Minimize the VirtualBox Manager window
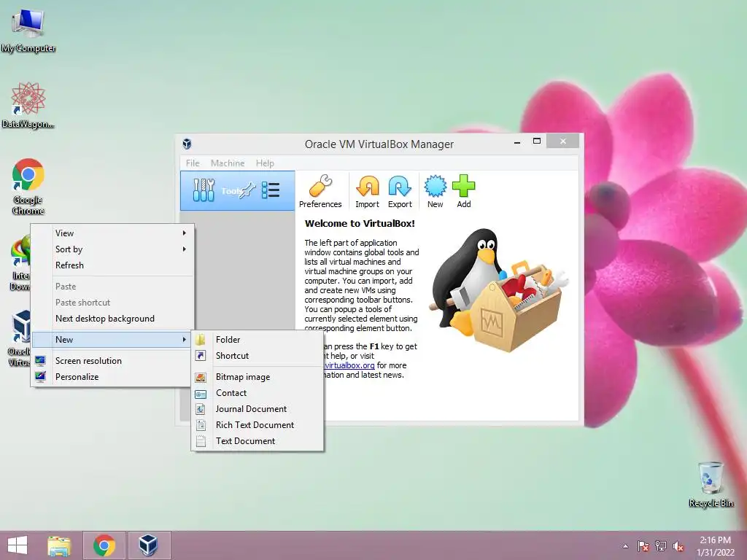The image size is (747, 560). point(517,141)
